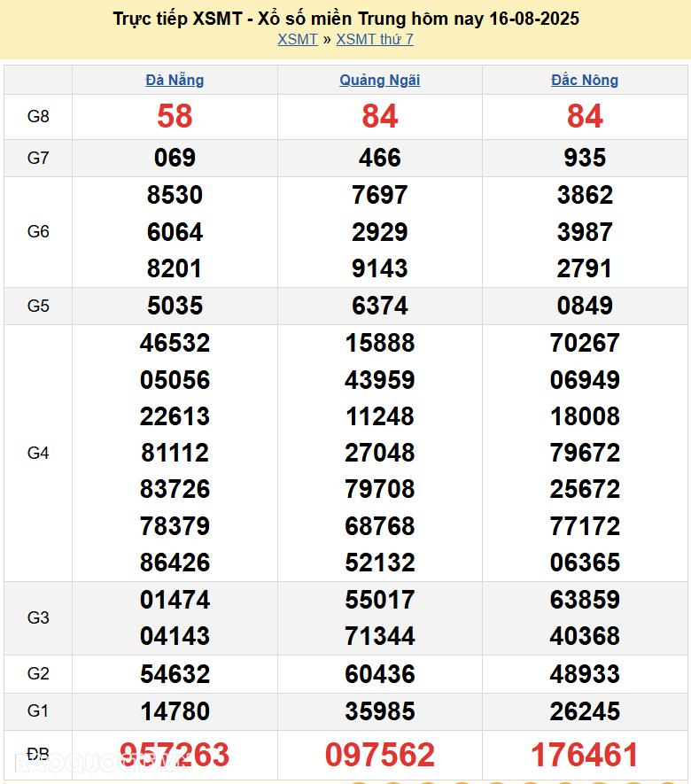Open the Đà Nẵng province link
The width and height of the screenshot is (691, 784).
click(x=175, y=80)
